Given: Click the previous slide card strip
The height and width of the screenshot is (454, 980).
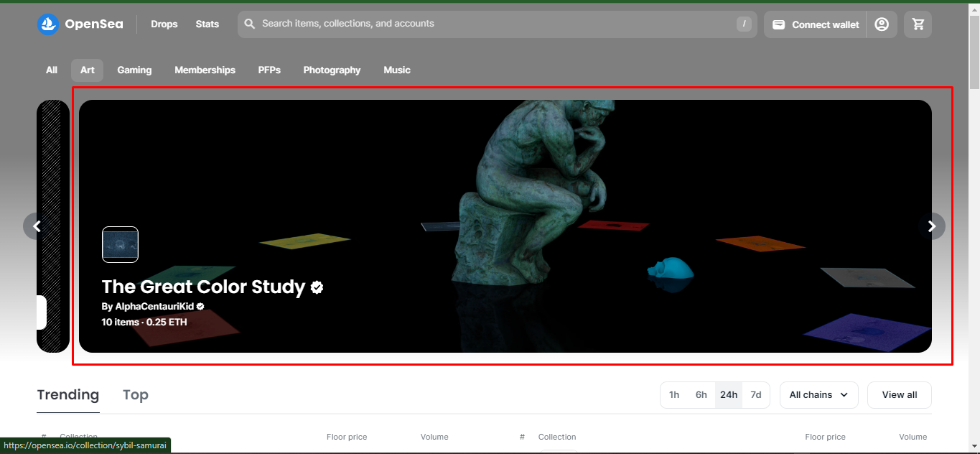Looking at the screenshot, I should 53,226.
